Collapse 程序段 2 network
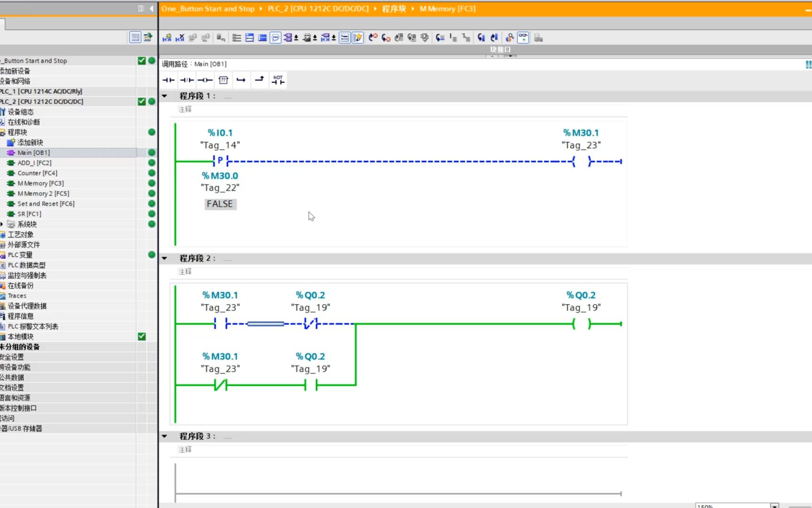This screenshot has width=812, height=508. [x=164, y=258]
